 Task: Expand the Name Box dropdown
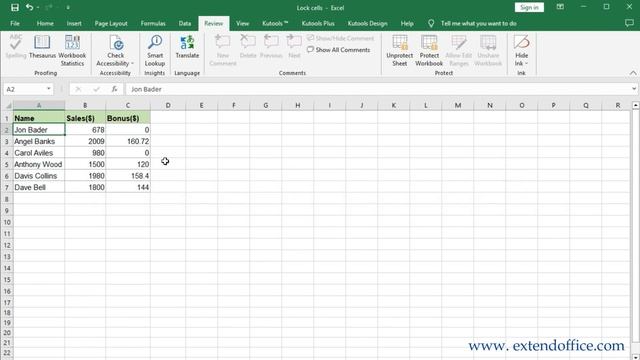pyautogui.click(x=49, y=89)
